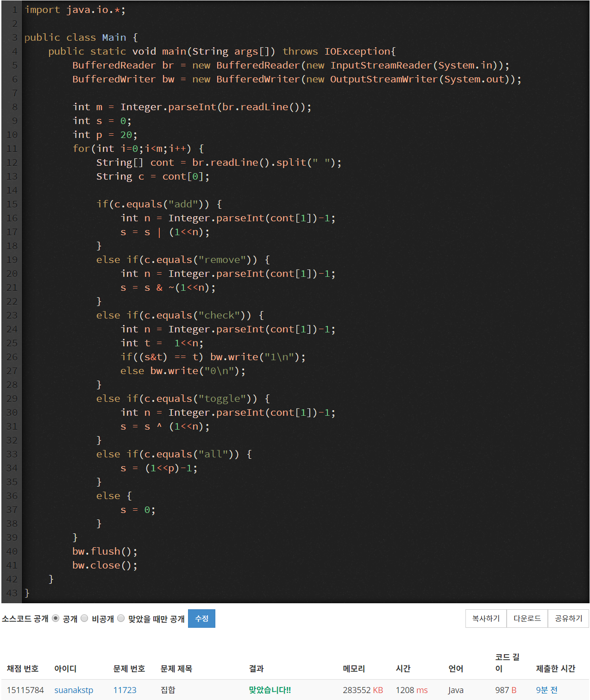This screenshot has height=700, width=590.
Task: Click the for loop line in code
Action: 138,149
